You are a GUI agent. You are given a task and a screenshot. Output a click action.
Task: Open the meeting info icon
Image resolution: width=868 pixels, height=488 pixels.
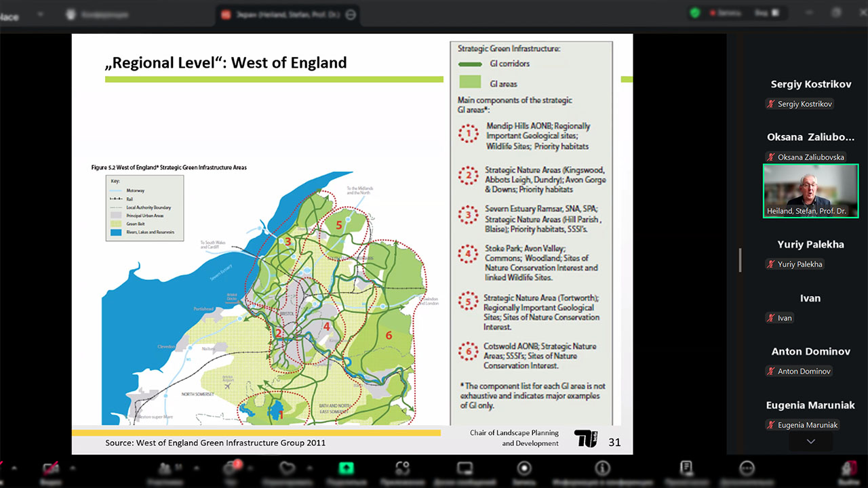602,468
